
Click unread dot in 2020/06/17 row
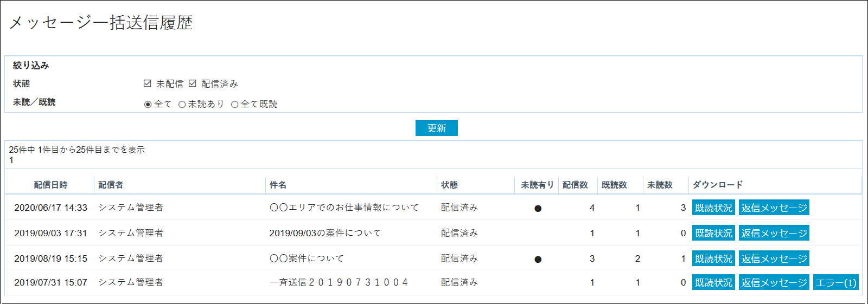(x=538, y=208)
